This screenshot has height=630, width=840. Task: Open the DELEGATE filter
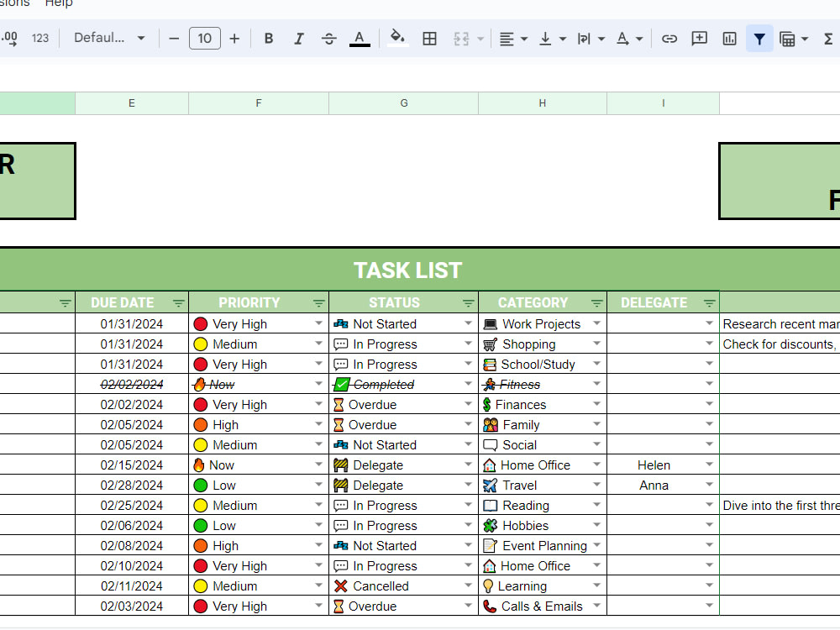click(x=709, y=303)
